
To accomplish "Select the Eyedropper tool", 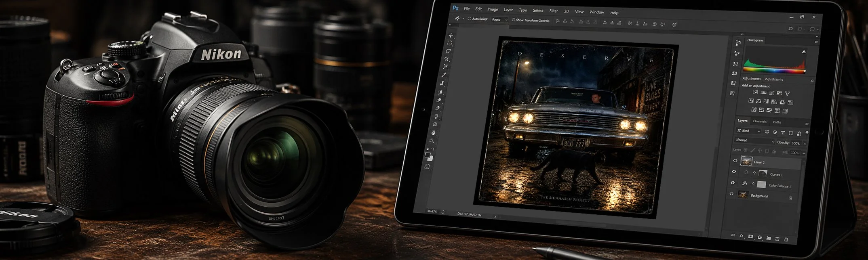I will coord(444,75).
